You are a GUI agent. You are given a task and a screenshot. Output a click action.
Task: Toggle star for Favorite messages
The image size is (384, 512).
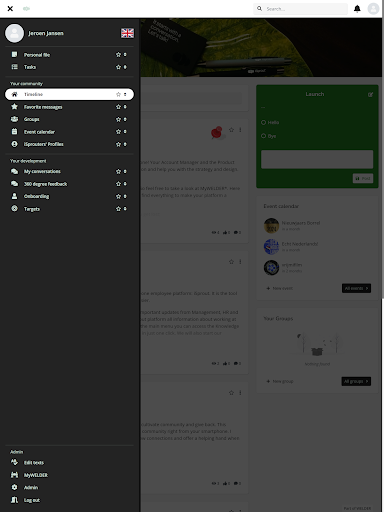point(118,107)
